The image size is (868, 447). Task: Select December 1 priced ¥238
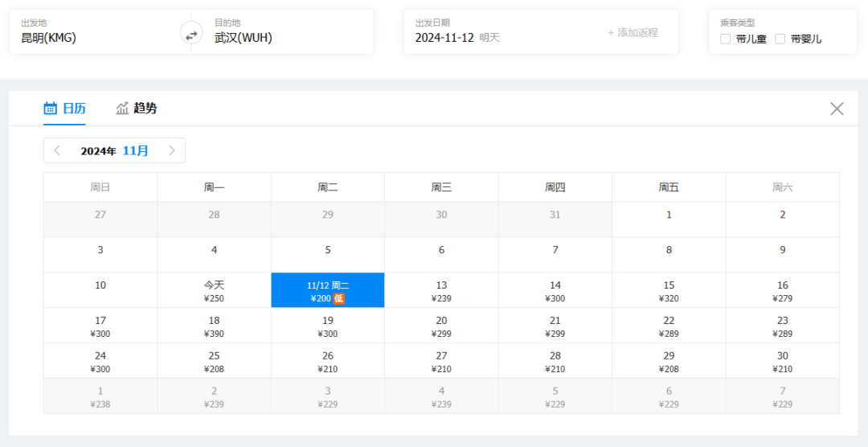click(100, 396)
